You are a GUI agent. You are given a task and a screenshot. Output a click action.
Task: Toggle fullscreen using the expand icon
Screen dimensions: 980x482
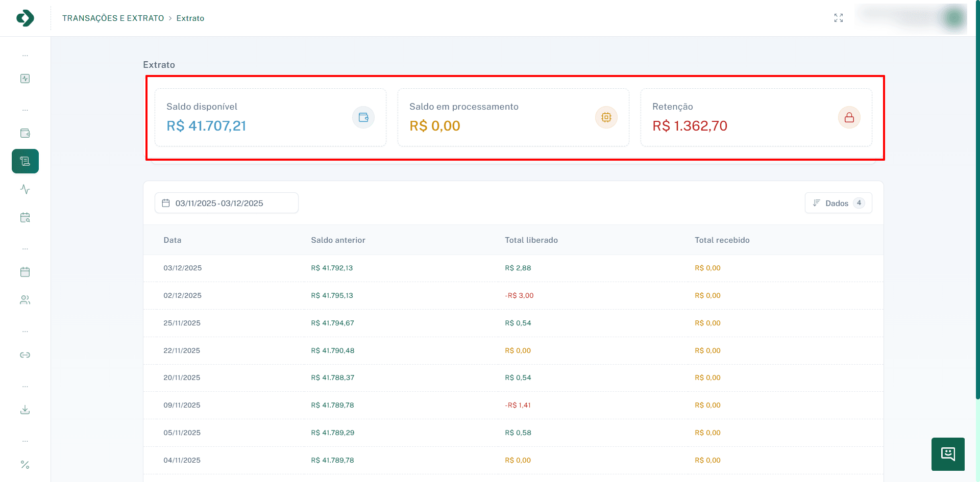(838, 18)
